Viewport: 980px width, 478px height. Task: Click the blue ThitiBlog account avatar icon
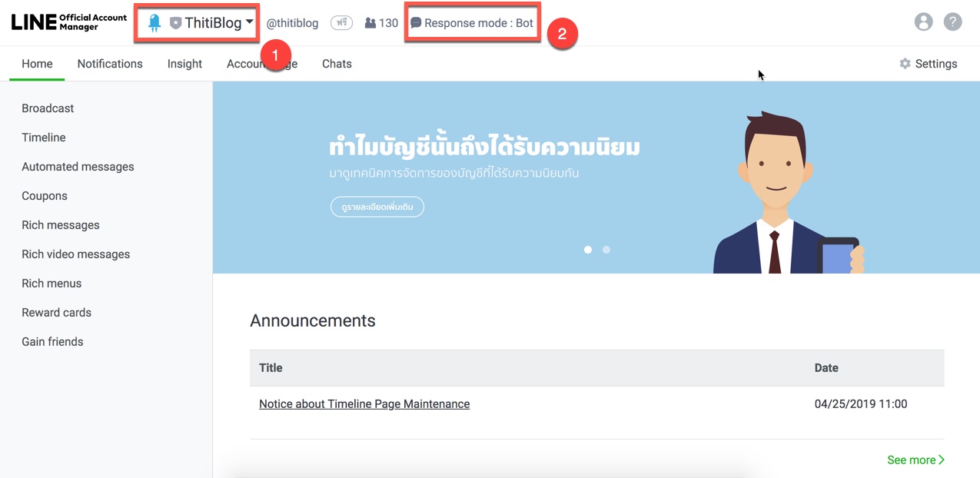coord(154,23)
